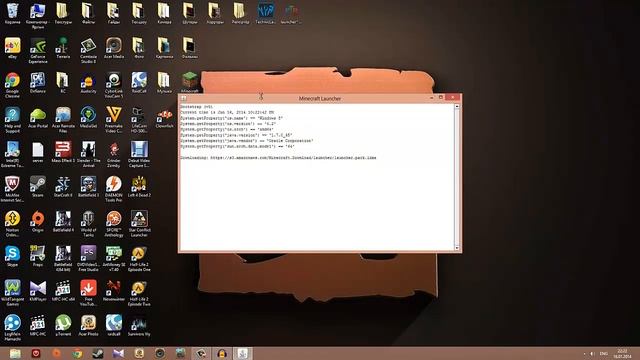
Task: Launch the World of Tanks shortcut
Action: tap(88, 224)
